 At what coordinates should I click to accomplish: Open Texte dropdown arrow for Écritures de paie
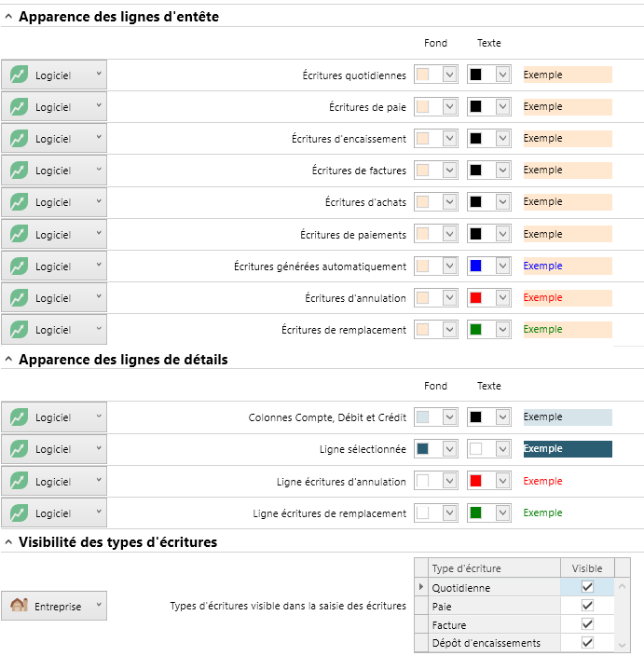click(502, 106)
